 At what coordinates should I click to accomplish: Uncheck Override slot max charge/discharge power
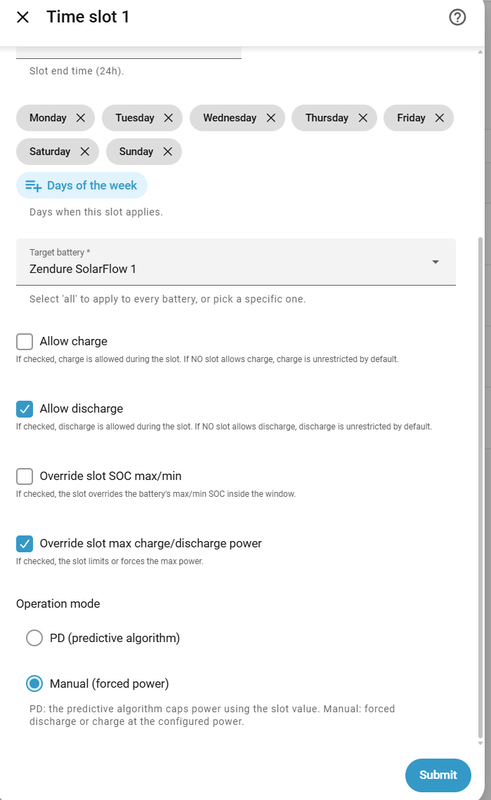tap(24, 543)
